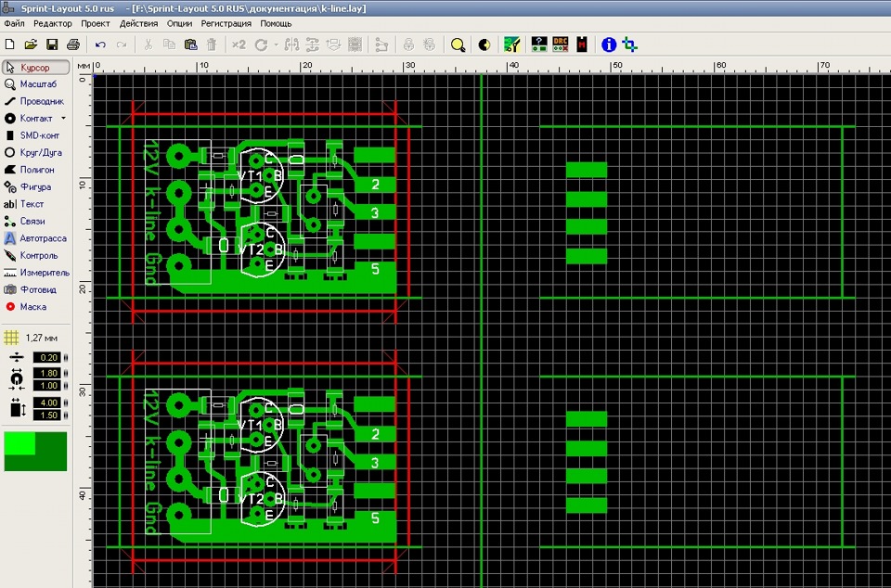
Task: Undo the last action
Action: tap(100, 45)
